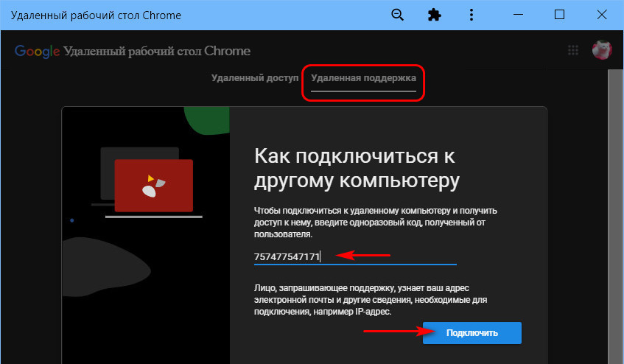Click the heading Как подключиться к другому компьютеру
Viewport: 624px width, 364px height.
357,169
